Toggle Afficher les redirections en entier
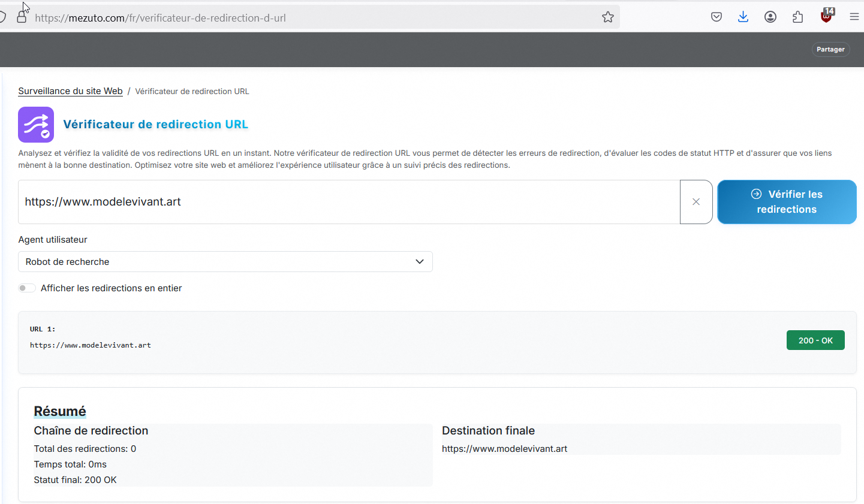 (x=27, y=288)
